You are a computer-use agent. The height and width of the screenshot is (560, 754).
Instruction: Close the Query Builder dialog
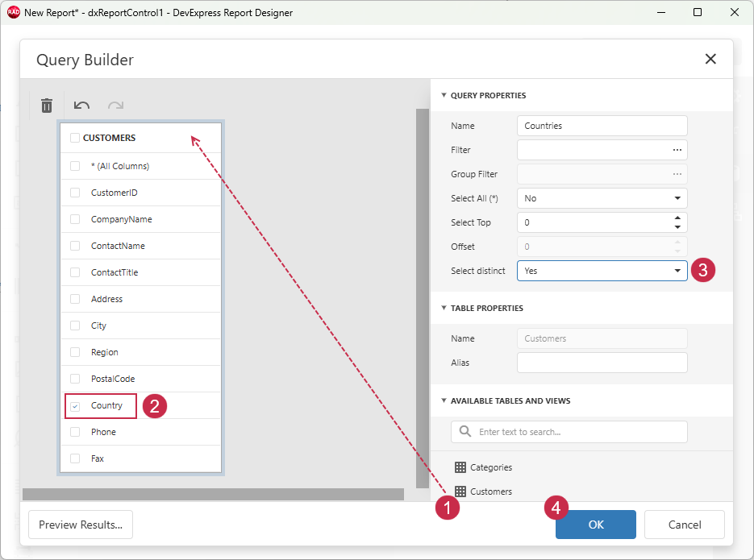(x=710, y=59)
